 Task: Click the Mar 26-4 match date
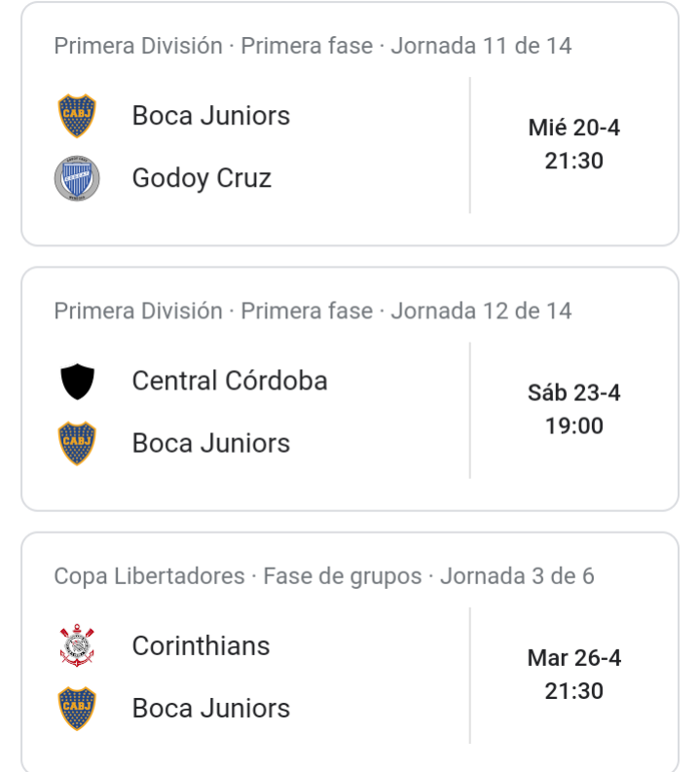[x=574, y=658]
